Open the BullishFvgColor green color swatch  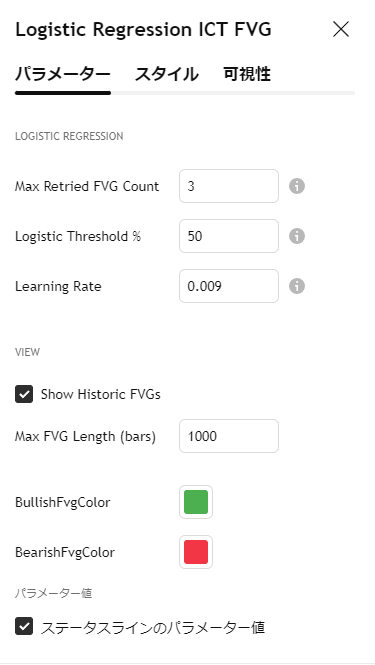pos(196,502)
